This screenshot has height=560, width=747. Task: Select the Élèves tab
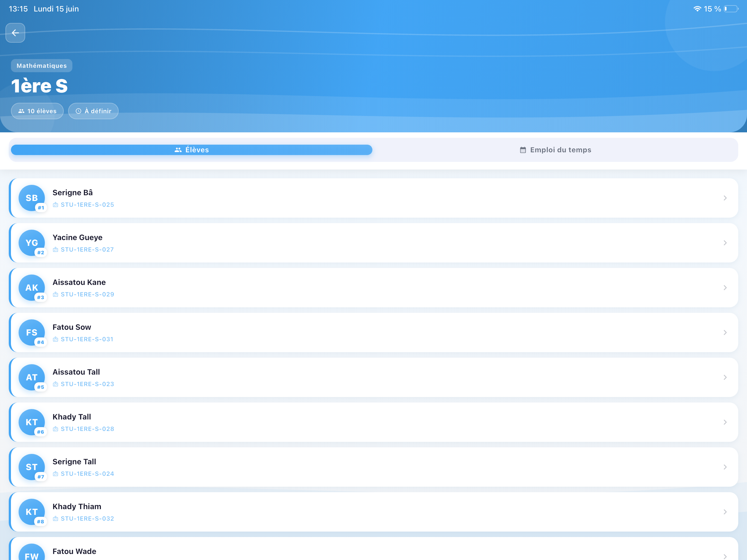(191, 150)
